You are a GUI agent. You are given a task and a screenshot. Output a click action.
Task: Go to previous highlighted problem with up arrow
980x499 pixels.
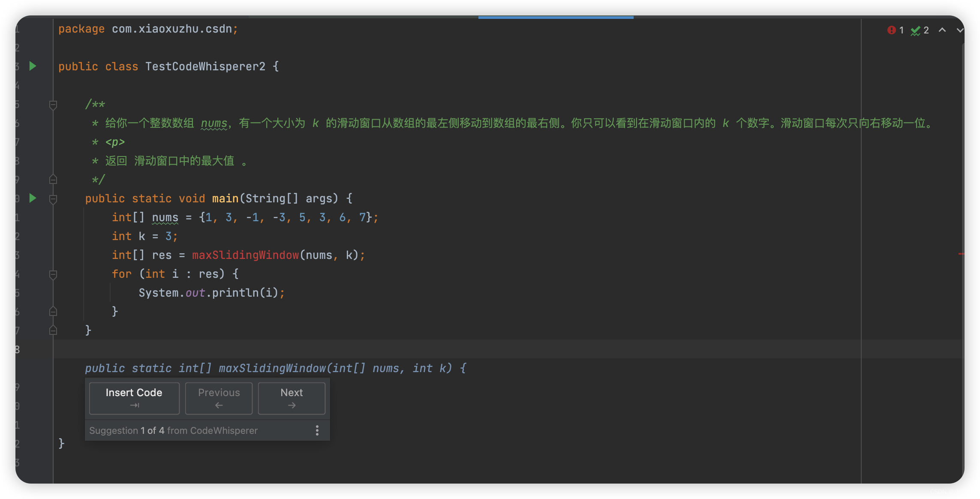point(942,30)
